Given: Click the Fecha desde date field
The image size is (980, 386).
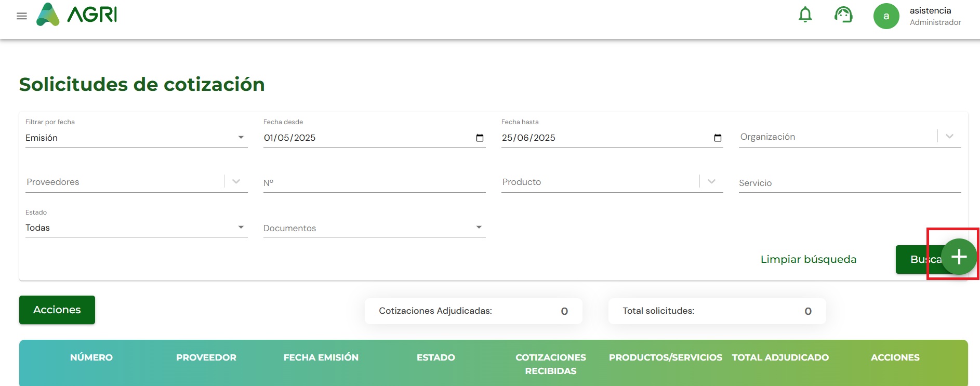Looking at the screenshot, I should pyautogui.click(x=374, y=138).
